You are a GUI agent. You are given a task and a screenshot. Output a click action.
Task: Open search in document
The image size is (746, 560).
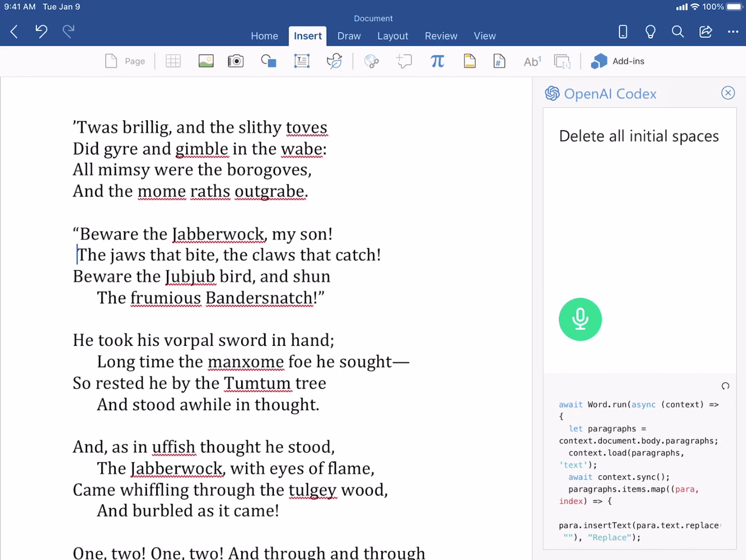click(x=678, y=32)
